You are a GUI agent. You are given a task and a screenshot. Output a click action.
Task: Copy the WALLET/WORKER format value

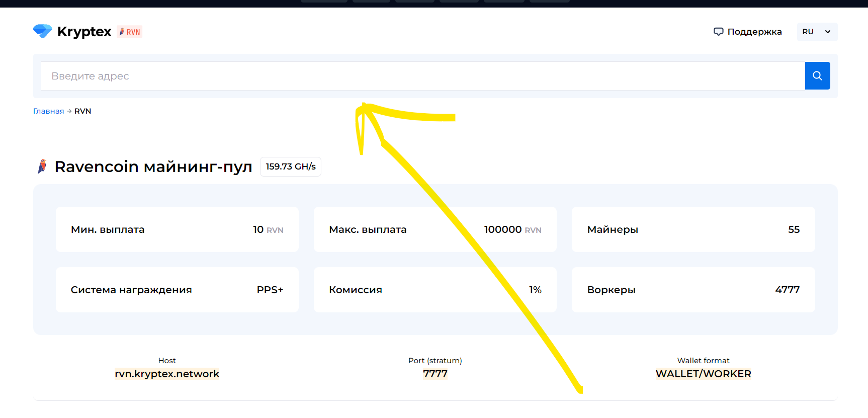pyautogui.click(x=703, y=374)
